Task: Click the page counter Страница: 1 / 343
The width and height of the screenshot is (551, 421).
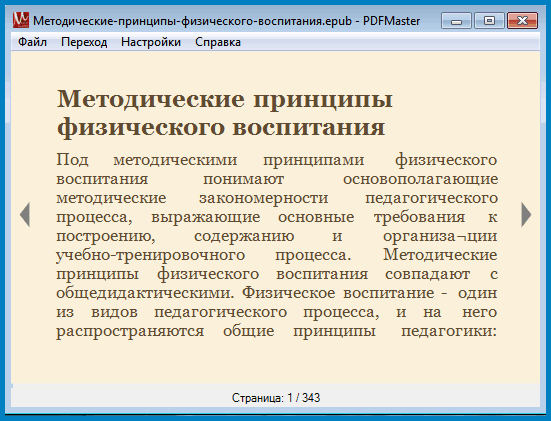Action: 276,398
